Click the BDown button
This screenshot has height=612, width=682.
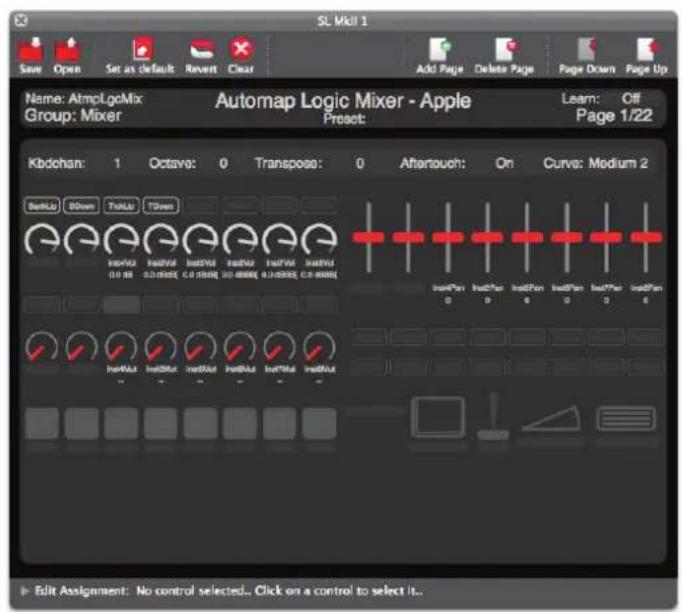click(x=81, y=206)
